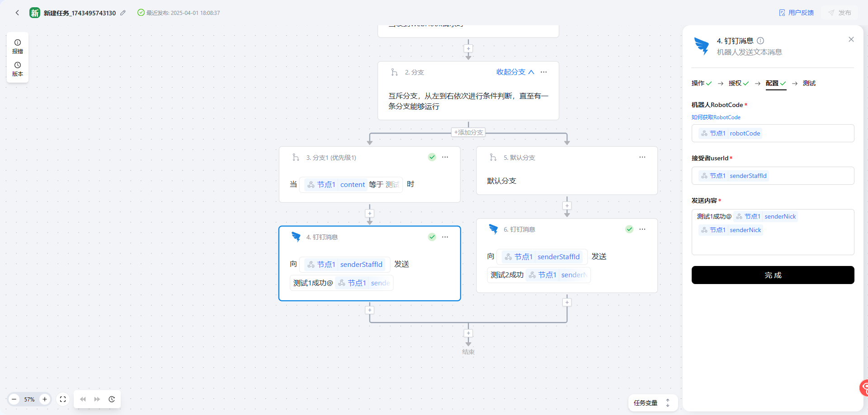Edit task name with pencil icon
This screenshot has height=415, width=868.
pos(123,13)
